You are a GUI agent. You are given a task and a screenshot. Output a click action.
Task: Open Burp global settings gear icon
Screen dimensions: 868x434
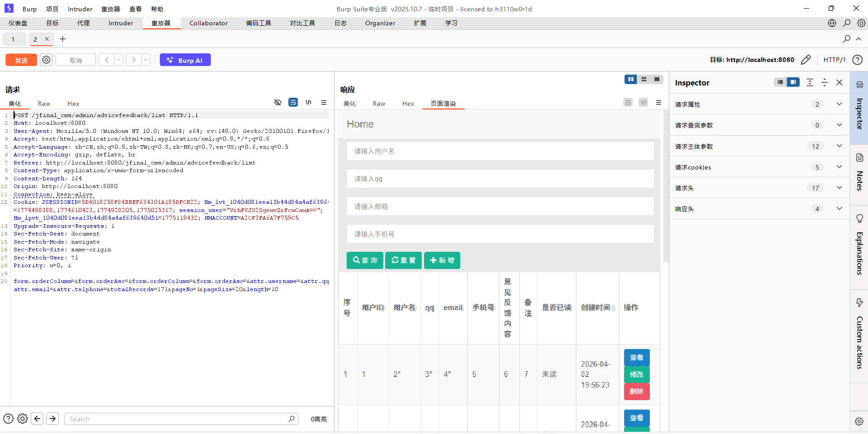coord(861,23)
